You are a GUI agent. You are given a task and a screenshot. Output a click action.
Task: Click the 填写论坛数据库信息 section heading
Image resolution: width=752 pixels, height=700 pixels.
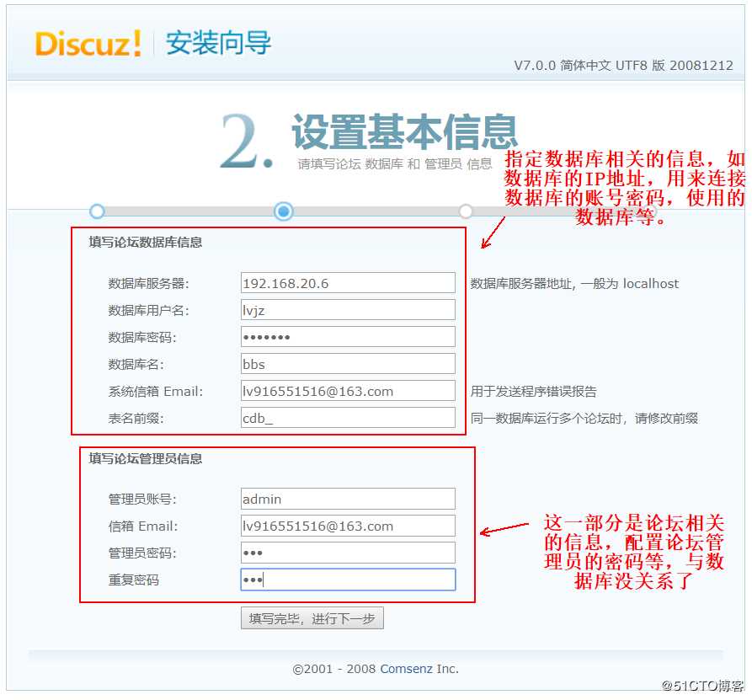146,242
